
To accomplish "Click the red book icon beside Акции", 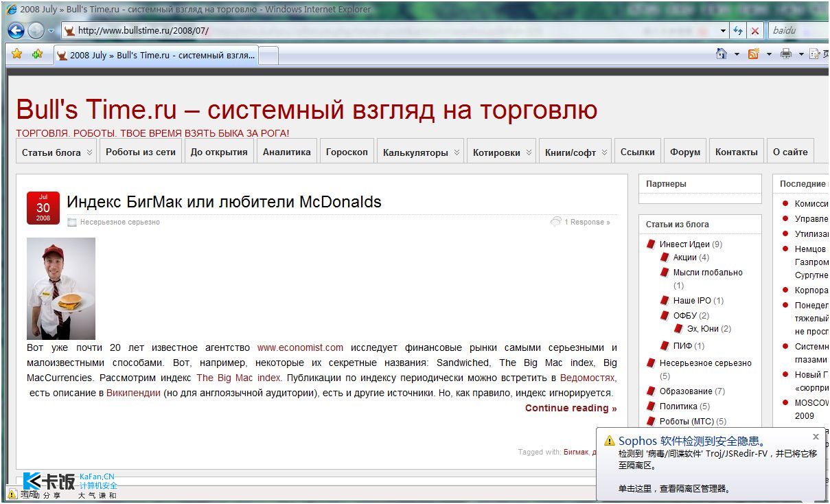I will (x=665, y=257).
